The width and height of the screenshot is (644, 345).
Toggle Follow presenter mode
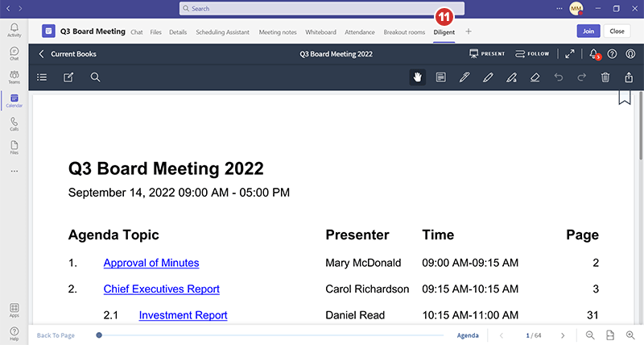(532, 54)
